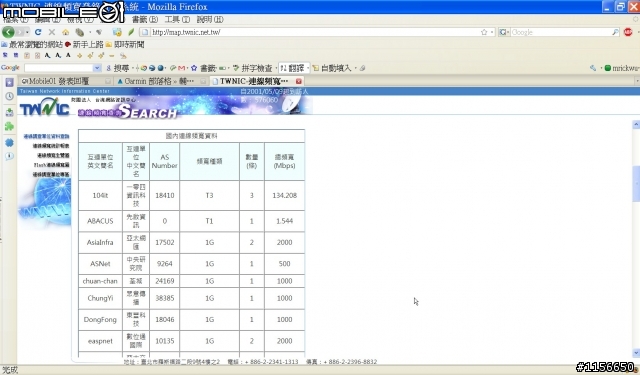Open the sidebar blue gear icon
The height and width of the screenshot is (375, 640).
pos(9,142)
